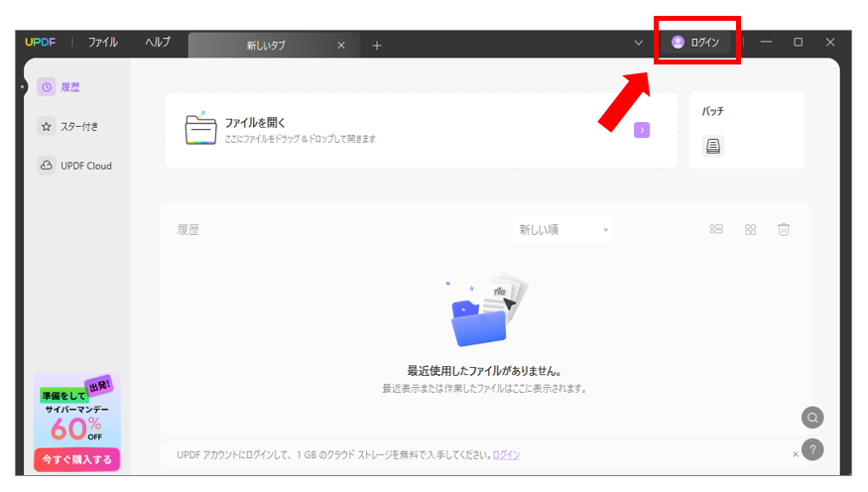Dismiss the cloud storage notice

[796, 454]
